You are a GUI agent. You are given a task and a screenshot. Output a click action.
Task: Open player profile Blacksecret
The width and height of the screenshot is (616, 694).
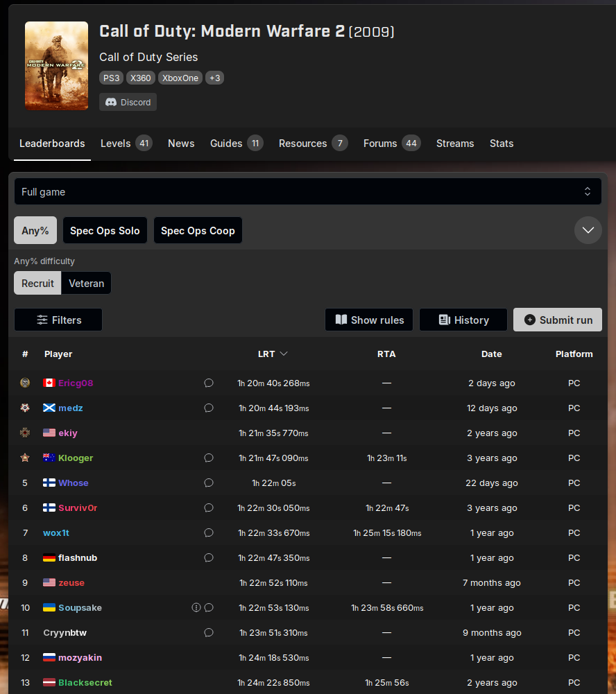tap(85, 682)
